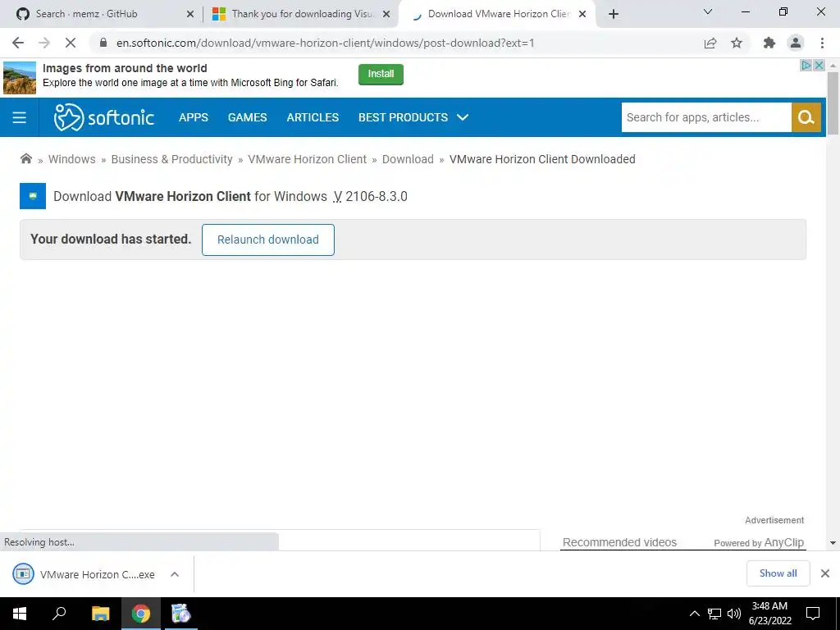Close the VMware Horizon Client tab
The height and width of the screenshot is (630, 840).
(582, 15)
